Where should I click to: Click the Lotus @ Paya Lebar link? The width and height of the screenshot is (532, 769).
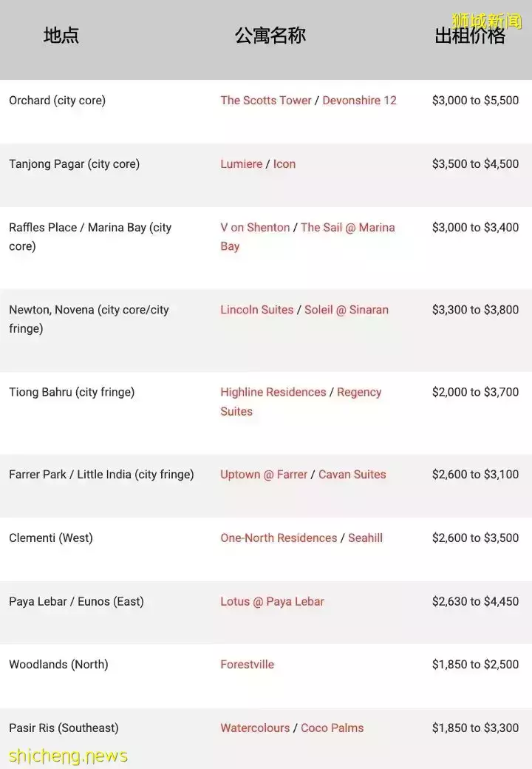tap(272, 602)
